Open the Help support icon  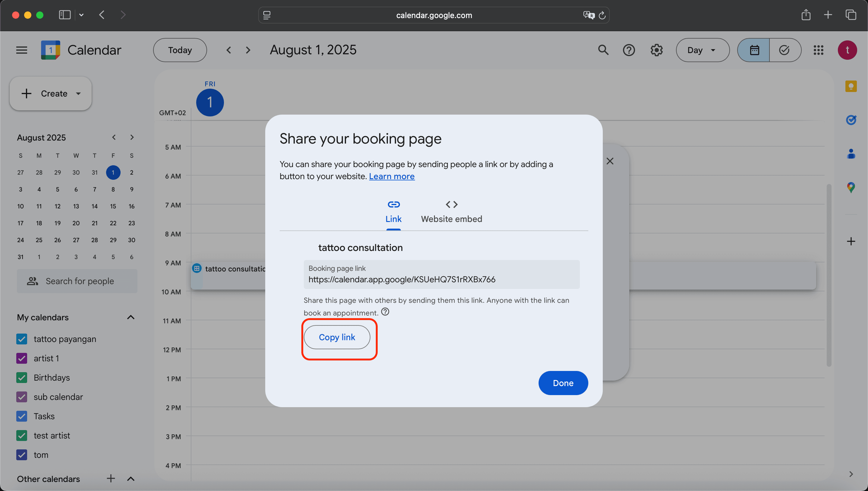[x=629, y=50]
